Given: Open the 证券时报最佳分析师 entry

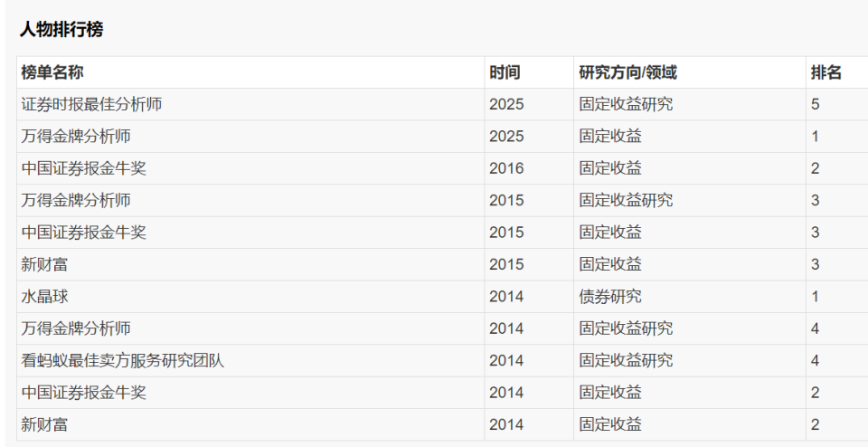Looking at the screenshot, I should pos(92,104).
